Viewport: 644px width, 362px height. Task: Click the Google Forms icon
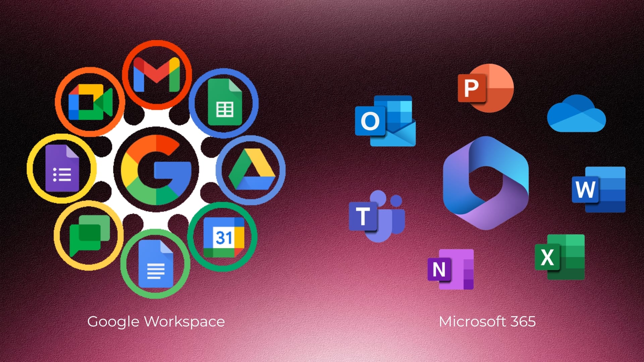pyautogui.click(x=62, y=168)
